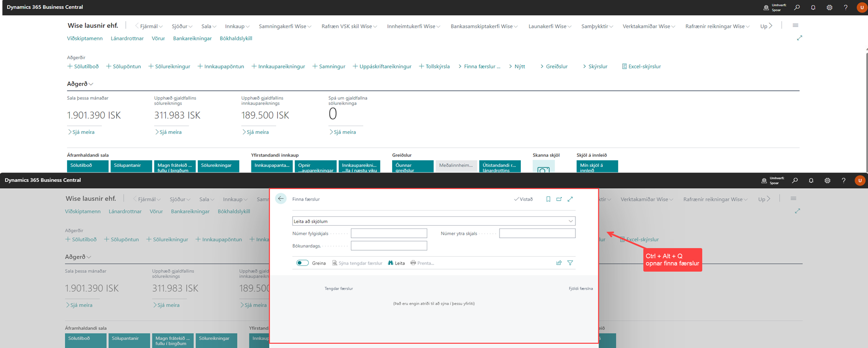This screenshot has height=348, width=868.
Task: Open hamburger menu in the dimmed role center
Action: click(793, 198)
